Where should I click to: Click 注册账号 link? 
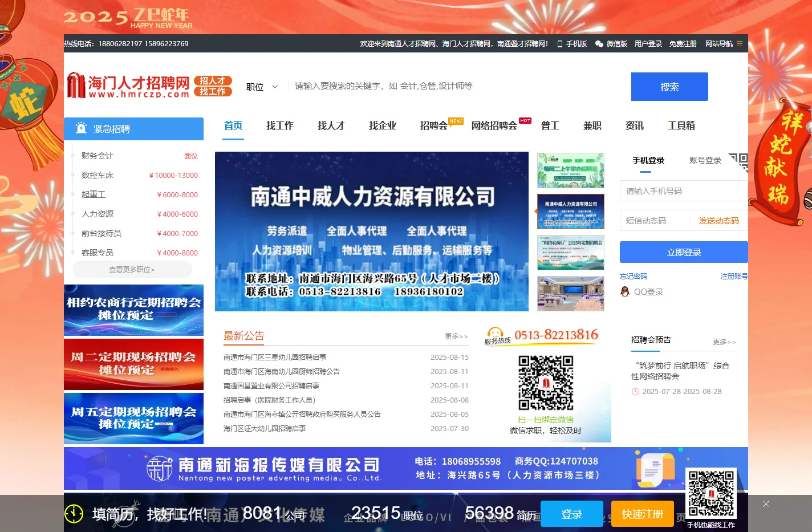(x=734, y=276)
